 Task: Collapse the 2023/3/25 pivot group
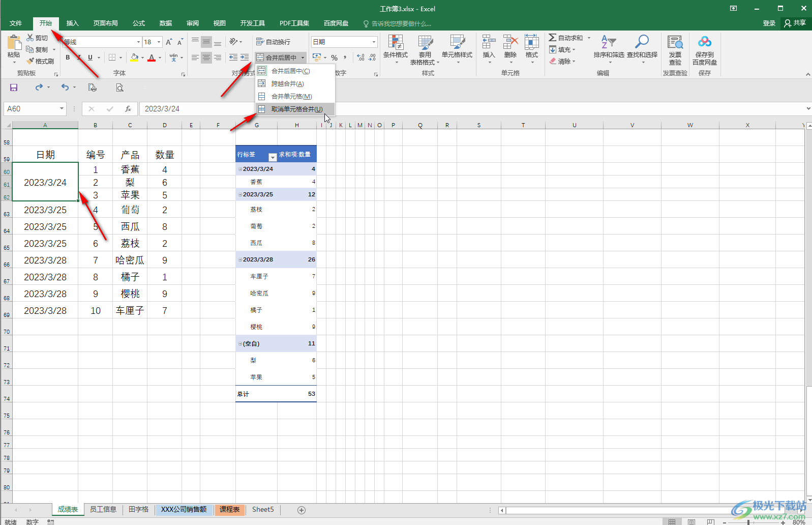(240, 194)
